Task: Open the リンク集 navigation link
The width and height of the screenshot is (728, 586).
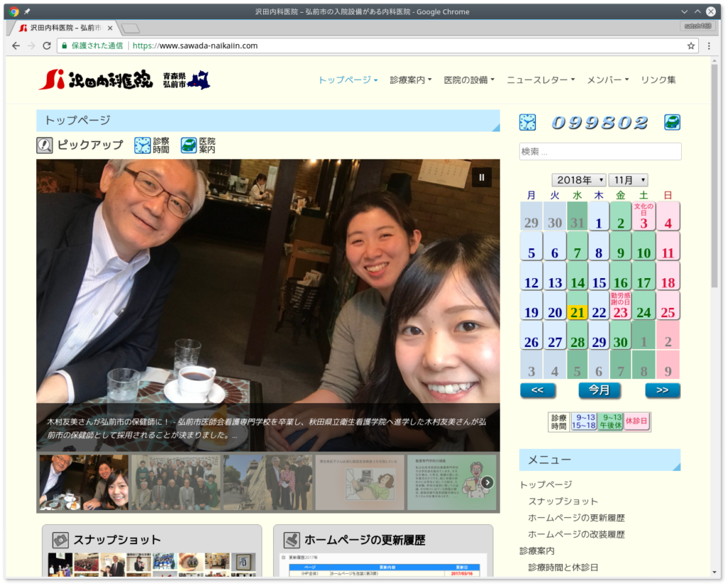Action: click(658, 80)
